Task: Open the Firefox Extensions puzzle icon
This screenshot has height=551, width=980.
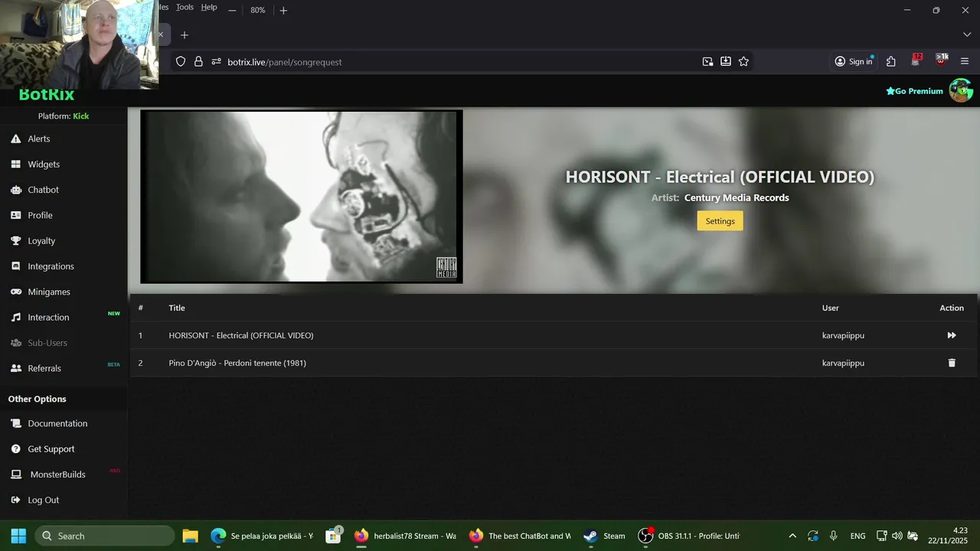Action: 890,62
